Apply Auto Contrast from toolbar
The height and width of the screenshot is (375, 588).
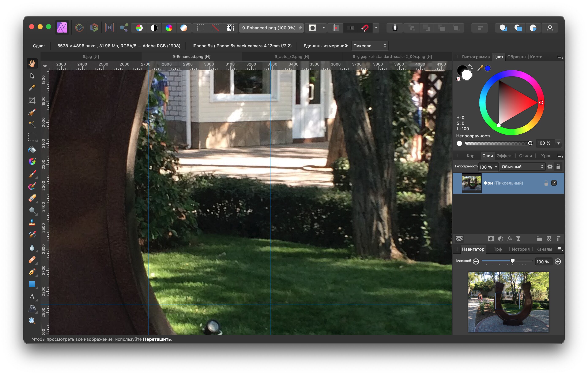coord(154,28)
